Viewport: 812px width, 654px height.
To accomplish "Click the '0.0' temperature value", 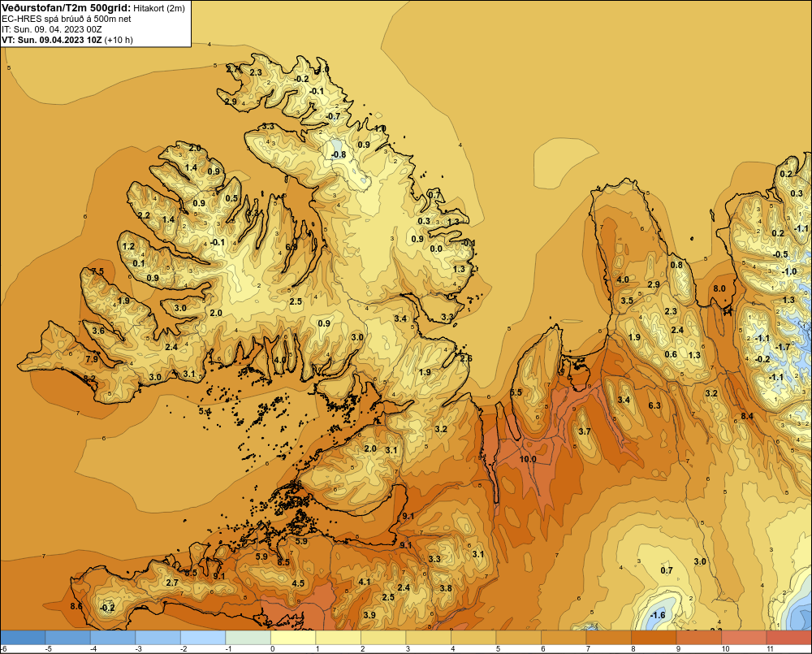I will pos(436,249).
